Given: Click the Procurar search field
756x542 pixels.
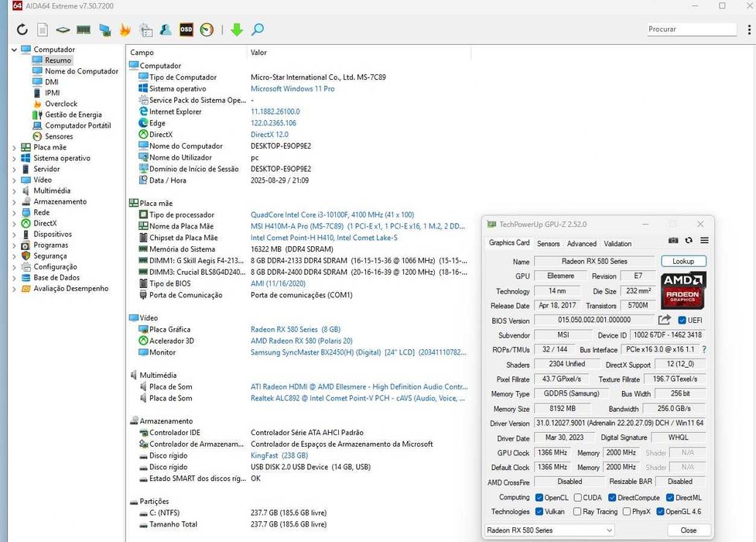Looking at the screenshot, I should point(692,29).
